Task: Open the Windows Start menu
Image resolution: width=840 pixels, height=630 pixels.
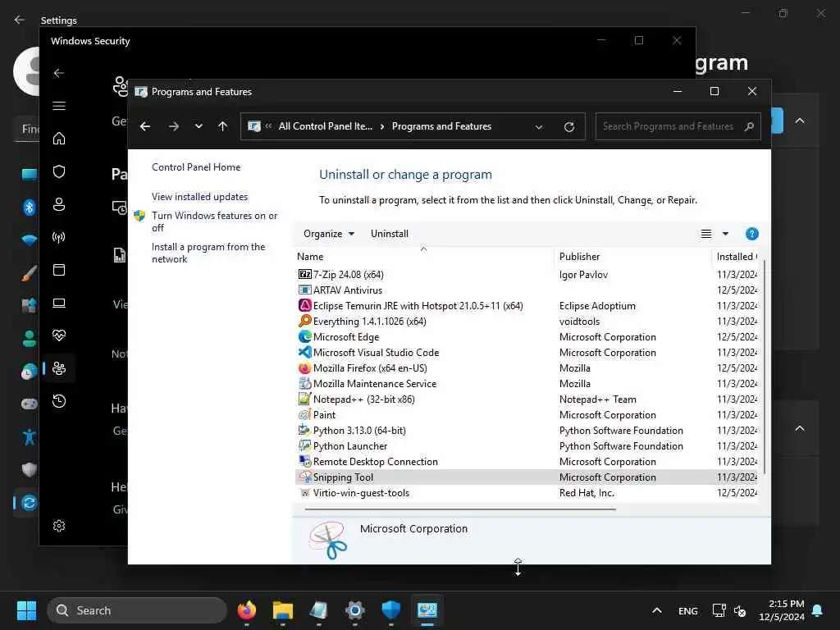Action: (26, 610)
